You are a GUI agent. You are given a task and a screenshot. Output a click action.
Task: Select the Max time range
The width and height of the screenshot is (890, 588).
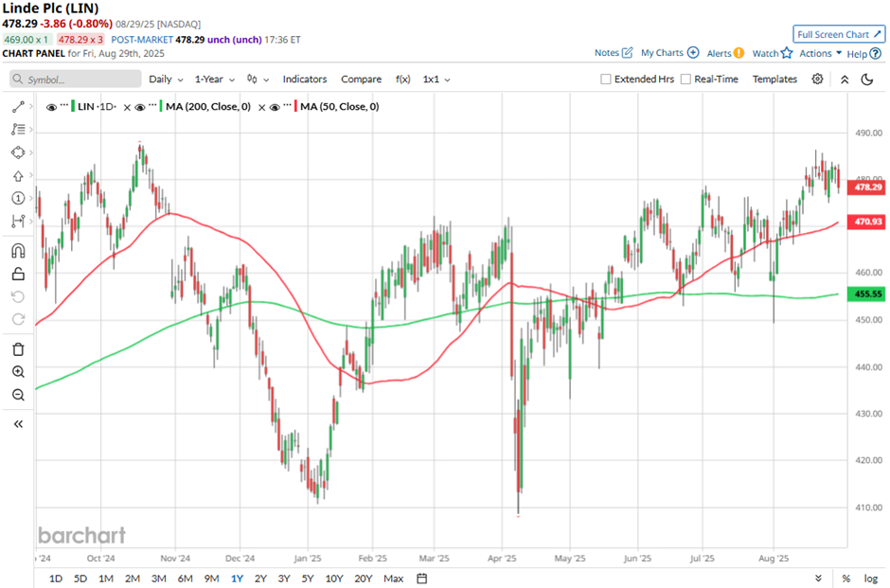tap(393, 579)
